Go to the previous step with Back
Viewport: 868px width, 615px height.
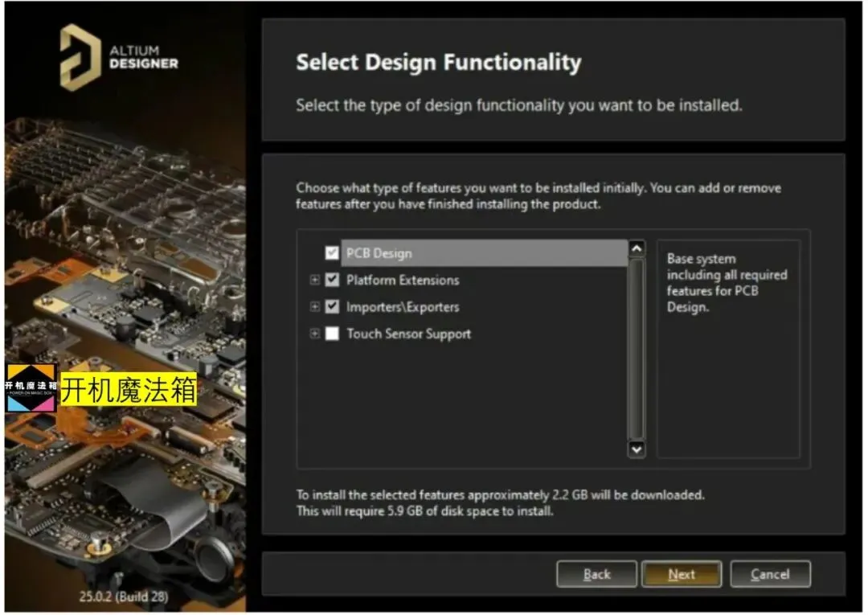tap(596, 574)
